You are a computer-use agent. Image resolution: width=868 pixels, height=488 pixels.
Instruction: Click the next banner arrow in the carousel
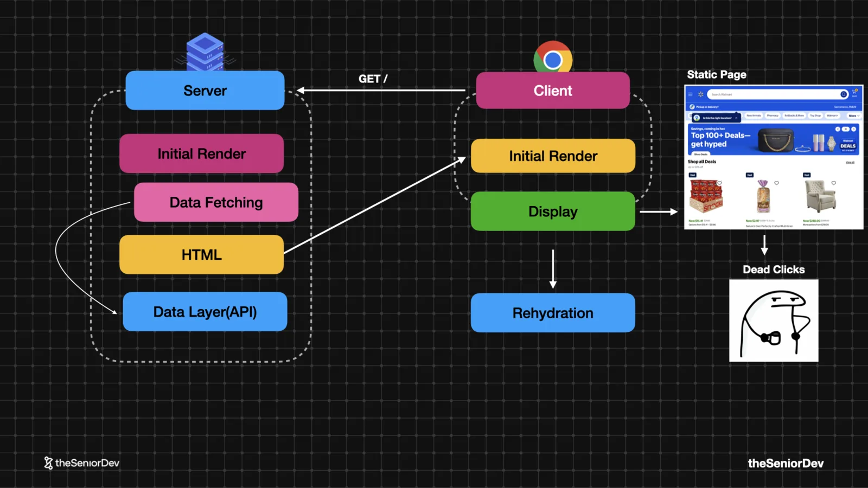[854, 129]
